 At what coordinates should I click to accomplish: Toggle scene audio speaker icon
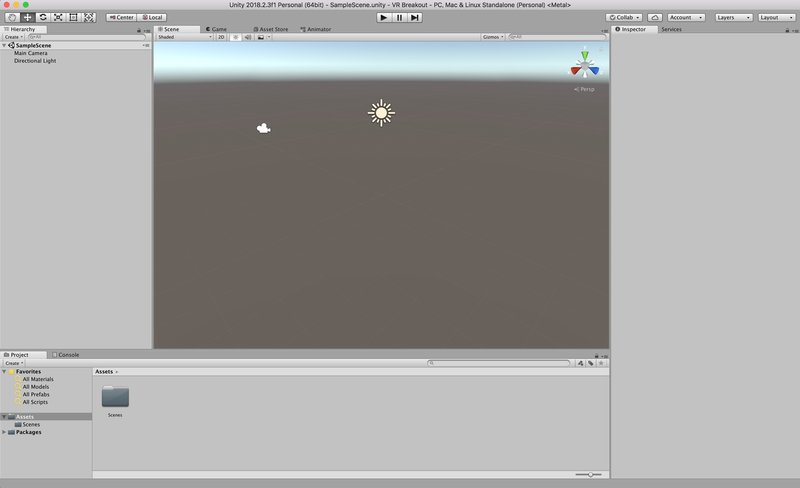[x=248, y=37]
